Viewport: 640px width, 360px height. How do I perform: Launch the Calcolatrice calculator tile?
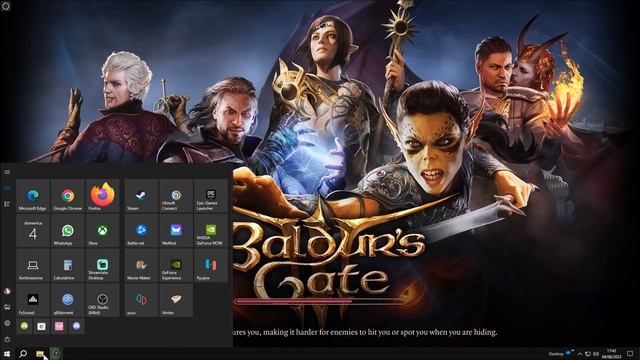point(68,265)
